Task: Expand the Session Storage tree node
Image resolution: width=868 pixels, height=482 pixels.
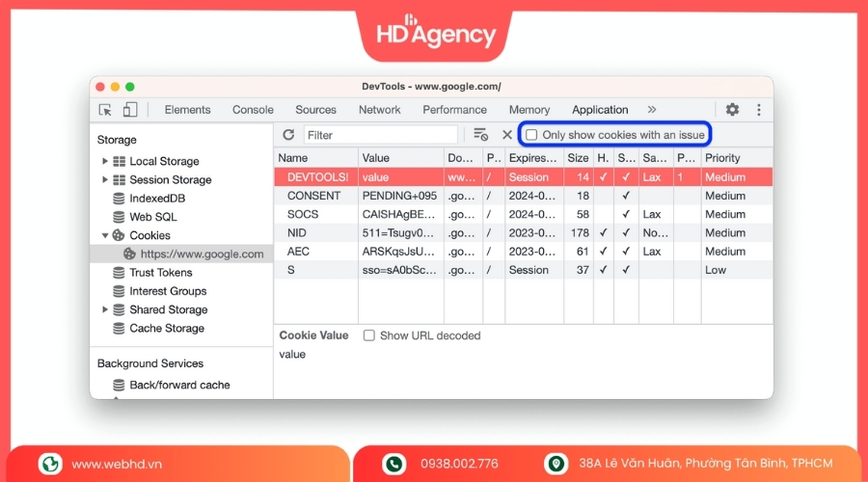Action: (105, 179)
